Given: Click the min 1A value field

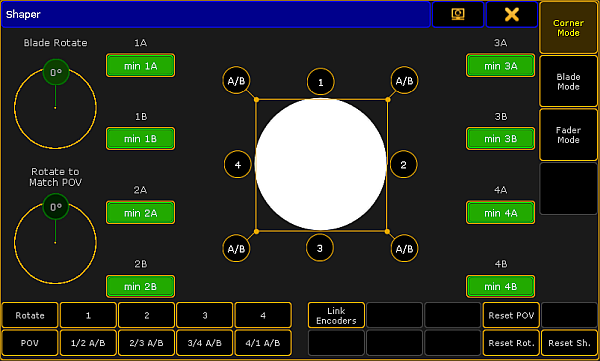Looking at the screenshot, I should [x=140, y=65].
